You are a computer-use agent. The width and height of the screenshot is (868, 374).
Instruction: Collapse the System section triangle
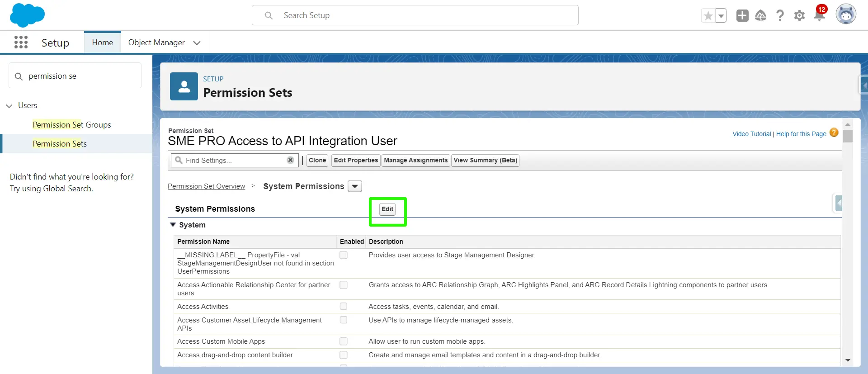pos(173,225)
